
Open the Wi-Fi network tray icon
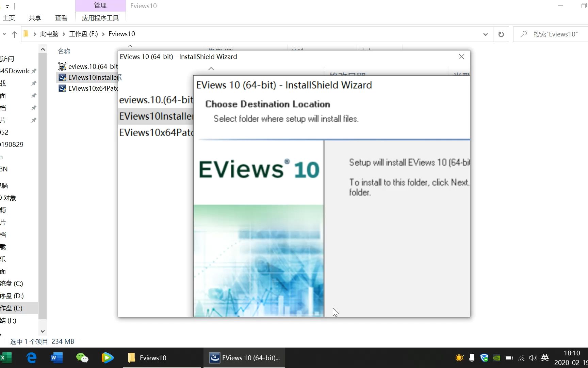coord(521,358)
